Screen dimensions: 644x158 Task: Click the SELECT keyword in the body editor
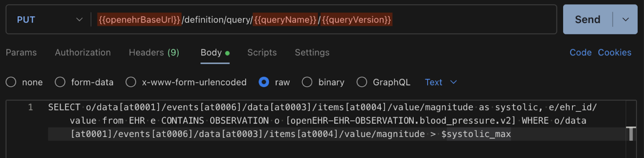[64, 107]
